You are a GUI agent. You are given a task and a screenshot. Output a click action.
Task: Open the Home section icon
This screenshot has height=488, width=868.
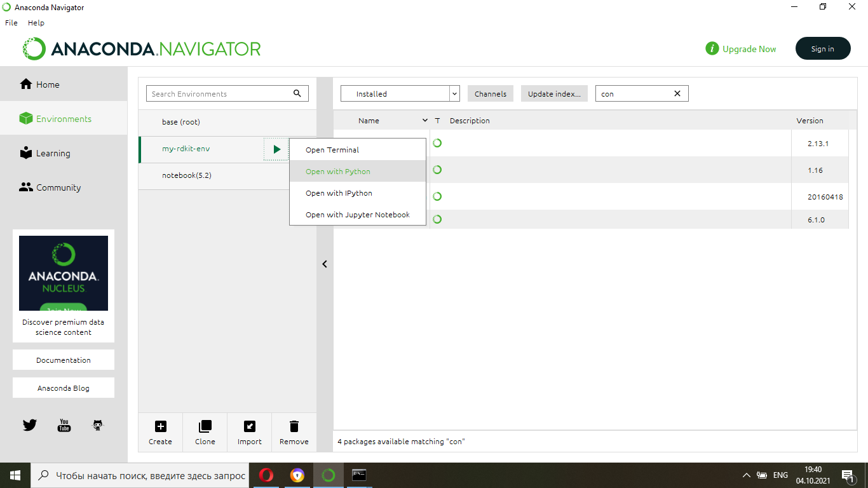pos(26,84)
